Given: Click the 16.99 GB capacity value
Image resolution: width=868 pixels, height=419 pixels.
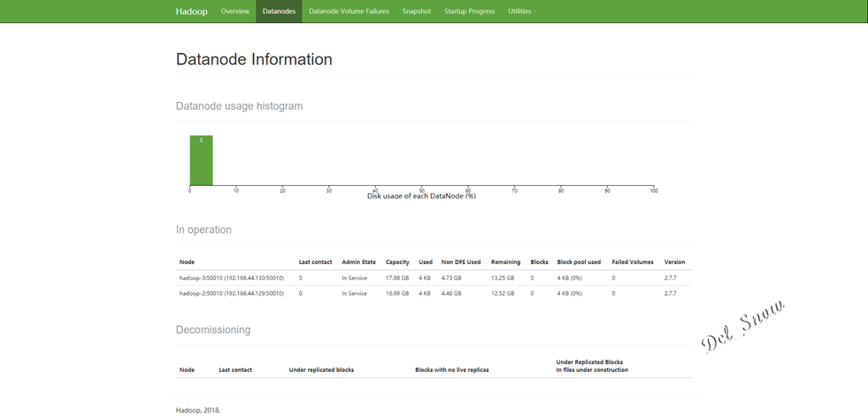Looking at the screenshot, I should click(x=397, y=293).
